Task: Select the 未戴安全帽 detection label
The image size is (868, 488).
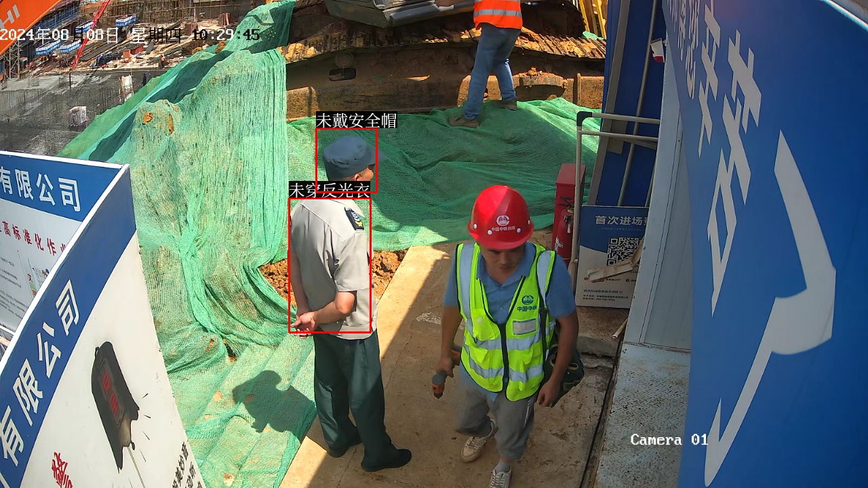Action: coord(356,121)
